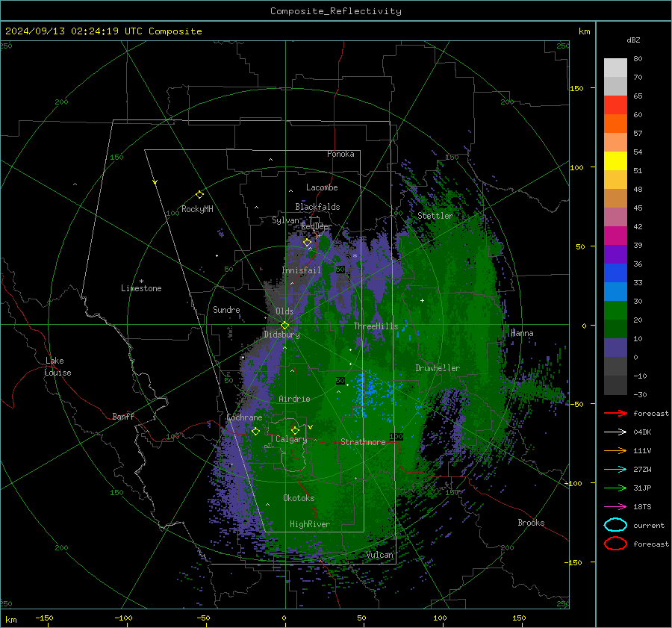Select the orange 111V arrow in legend

(615, 450)
